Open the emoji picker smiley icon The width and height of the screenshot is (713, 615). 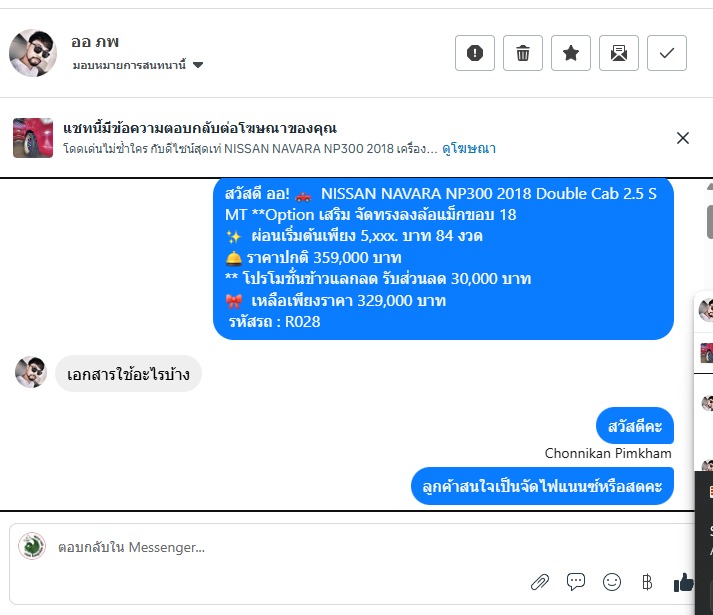[612, 582]
